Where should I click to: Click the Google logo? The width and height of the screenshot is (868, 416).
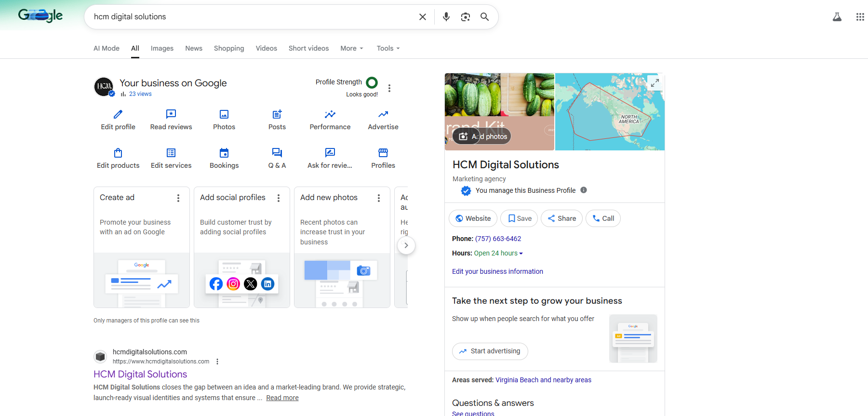coord(40,15)
